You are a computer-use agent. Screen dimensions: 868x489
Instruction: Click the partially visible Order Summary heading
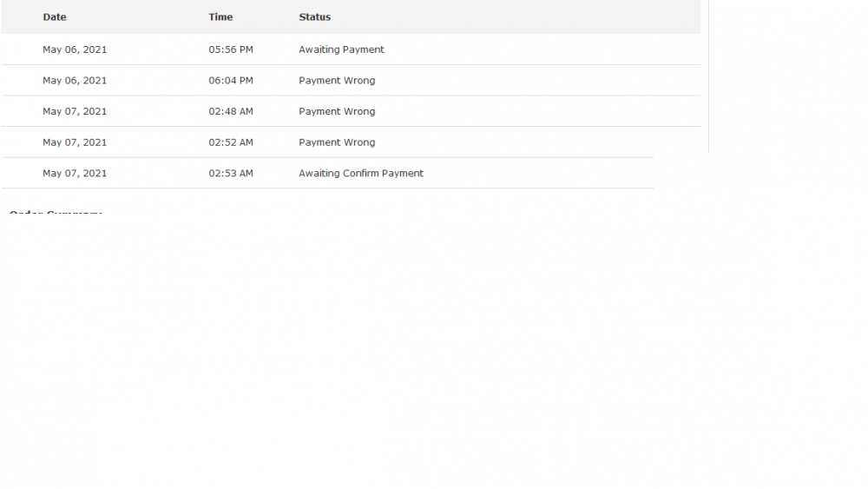coord(56,212)
